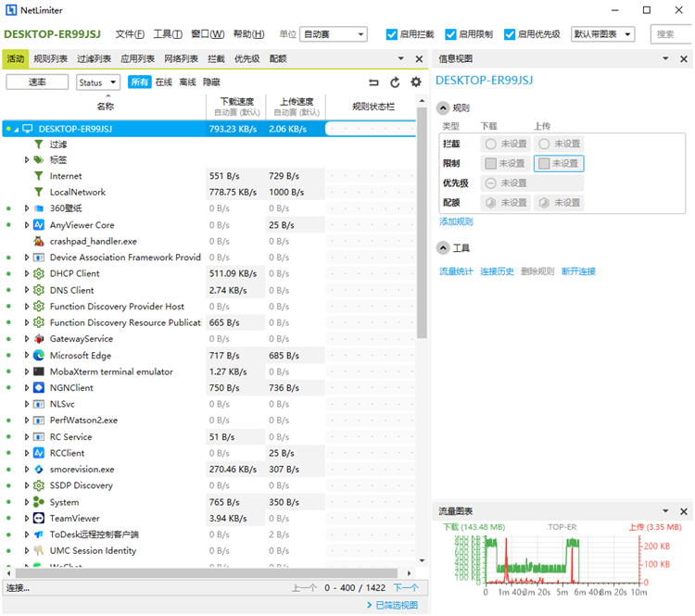Viewport: 695px width, 616px height.
Task: Expand the System process tree node
Action: click(27, 502)
